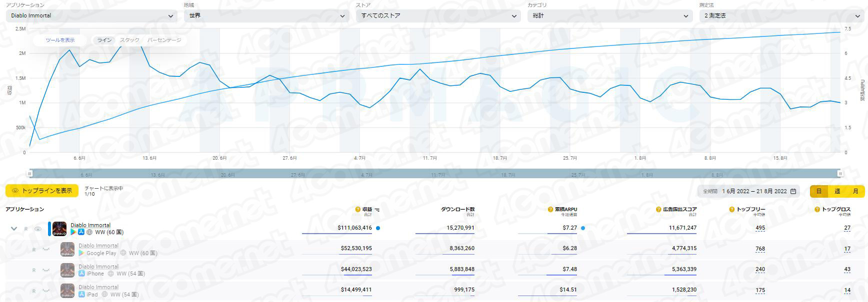
Task: Click the top free rank value 768
Action: tap(760, 249)
